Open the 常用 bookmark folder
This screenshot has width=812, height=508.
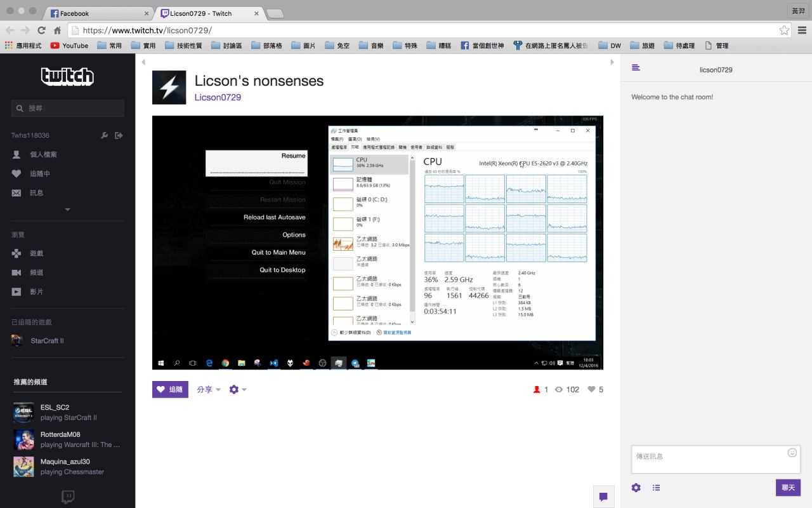[109, 46]
